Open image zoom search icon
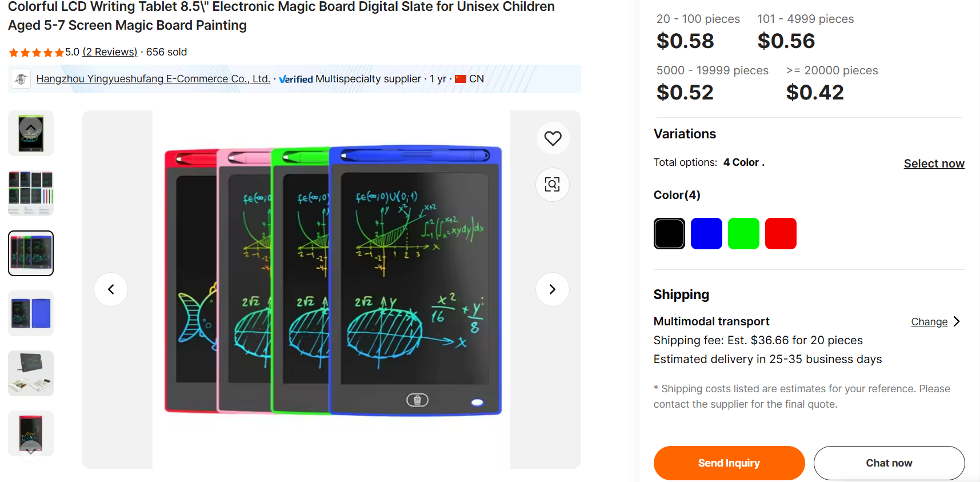980x482 pixels. click(552, 185)
